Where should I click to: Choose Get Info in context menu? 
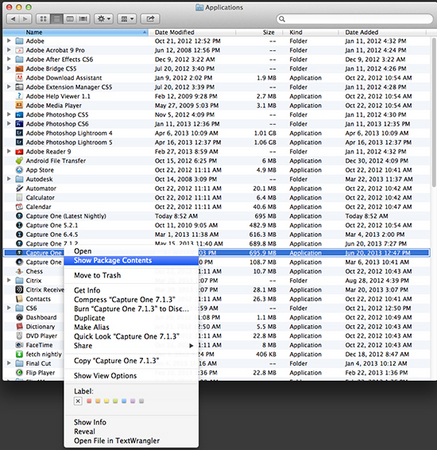[x=131, y=290]
